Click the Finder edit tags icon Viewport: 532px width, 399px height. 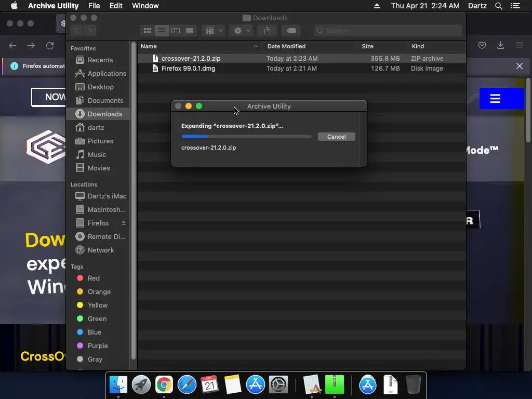(x=291, y=31)
